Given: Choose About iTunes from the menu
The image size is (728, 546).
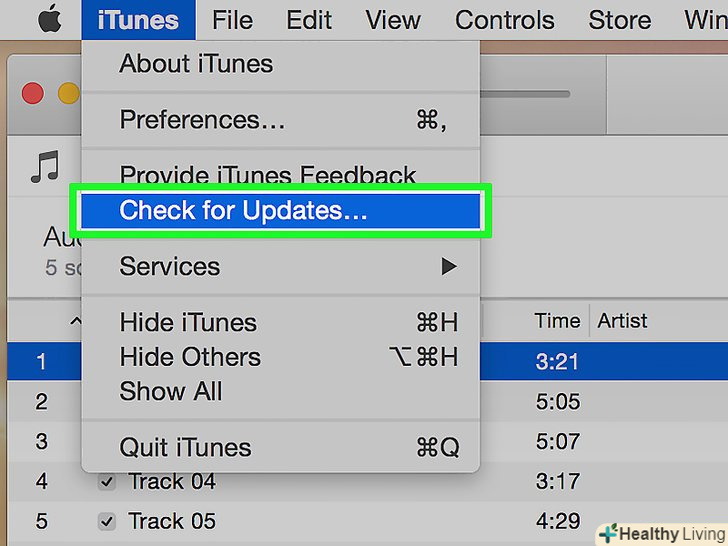Looking at the screenshot, I should click(x=196, y=64).
